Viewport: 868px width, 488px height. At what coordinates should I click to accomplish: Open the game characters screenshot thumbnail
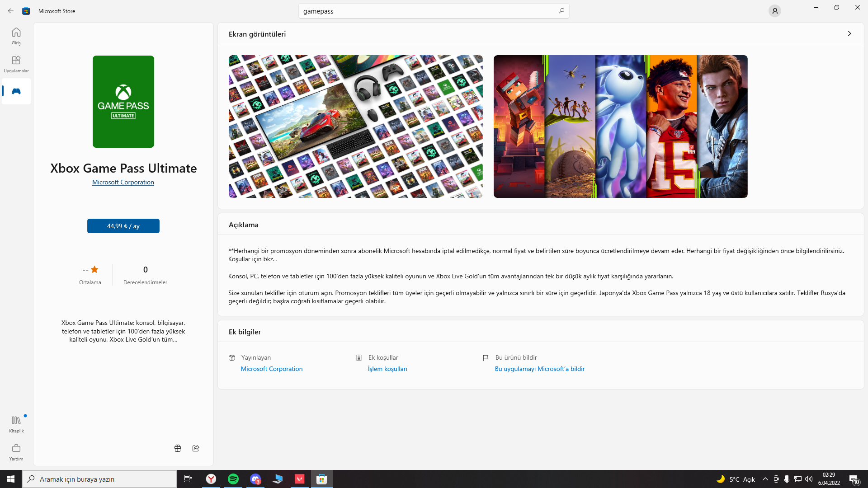620,127
